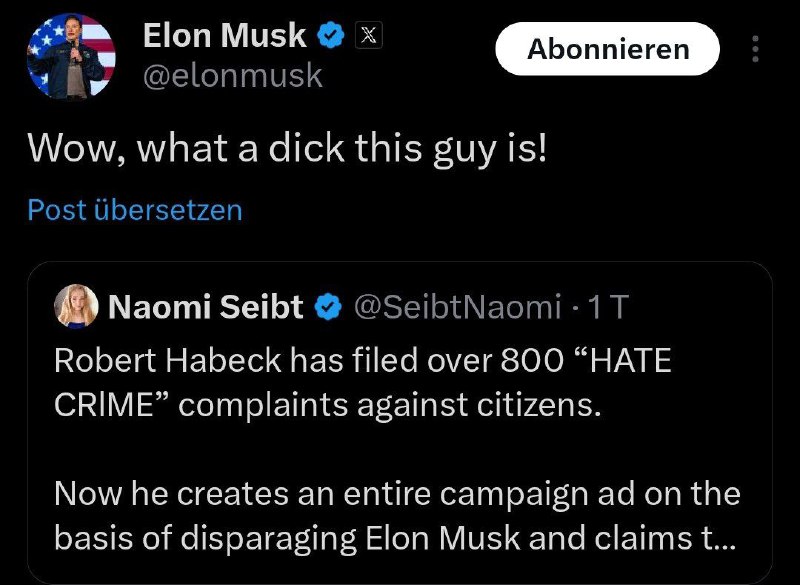Click the paragraph starting "Now he creates"
The width and height of the screenshot is (800, 585).
396,494
